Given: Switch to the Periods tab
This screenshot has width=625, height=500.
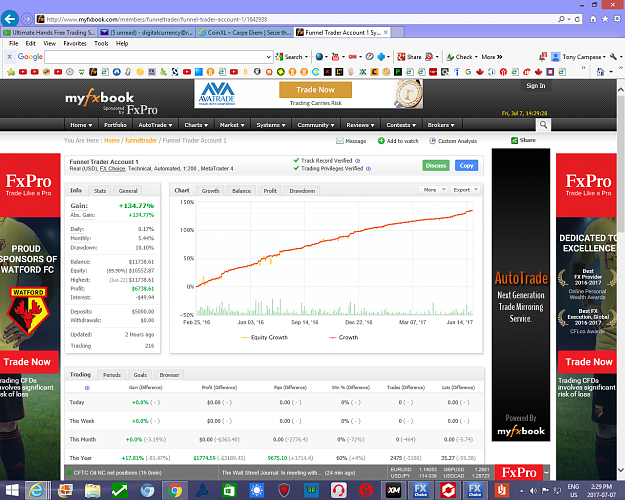Looking at the screenshot, I should (x=112, y=375).
